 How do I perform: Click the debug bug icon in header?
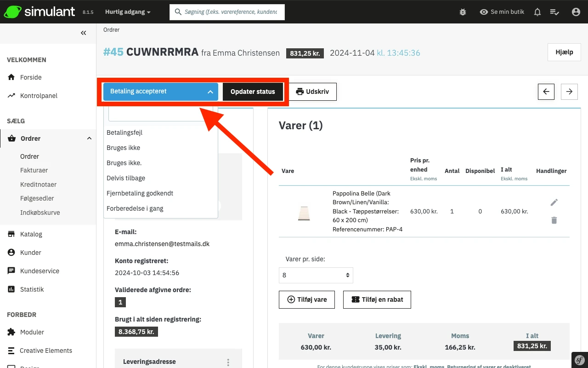pyautogui.click(x=463, y=12)
